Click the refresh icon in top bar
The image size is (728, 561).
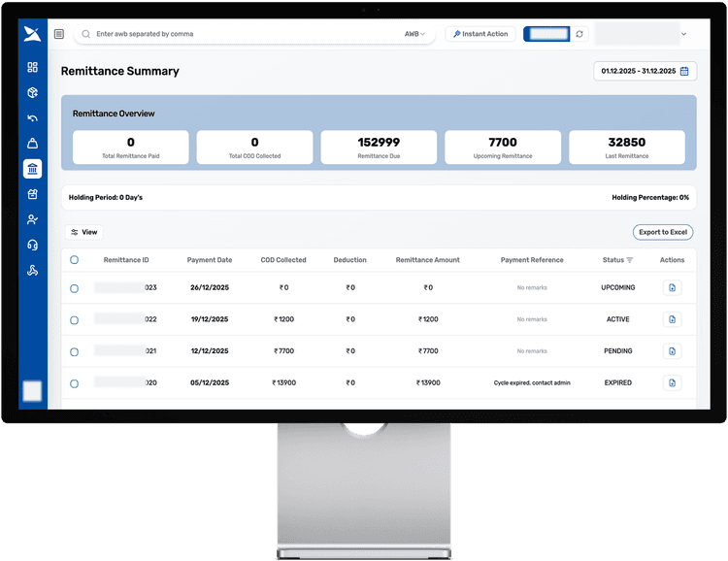[x=579, y=34]
